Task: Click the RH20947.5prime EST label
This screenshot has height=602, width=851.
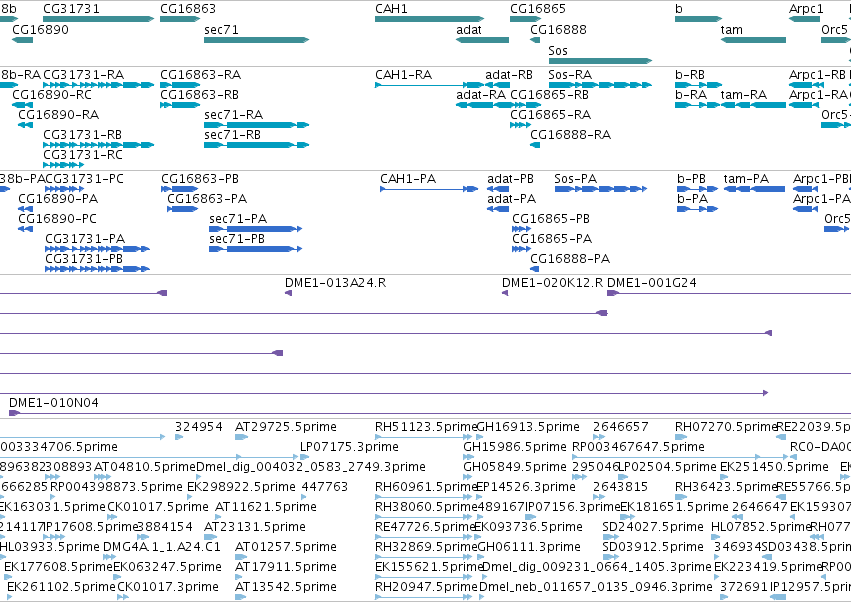Action: [427, 587]
